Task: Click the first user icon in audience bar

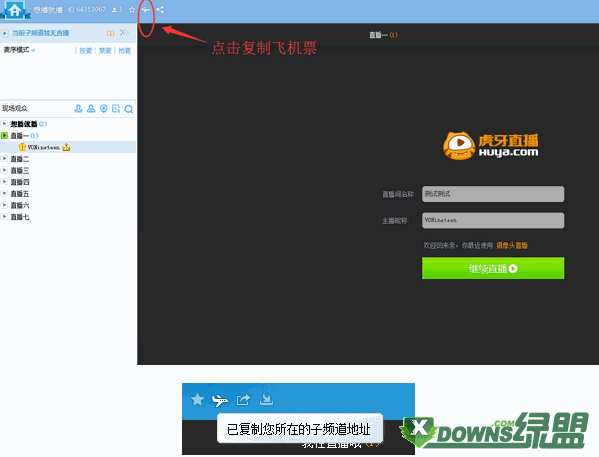Action: [x=78, y=109]
